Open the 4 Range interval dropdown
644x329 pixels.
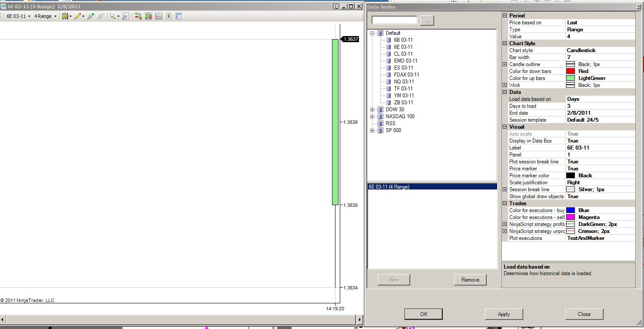[45, 16]
